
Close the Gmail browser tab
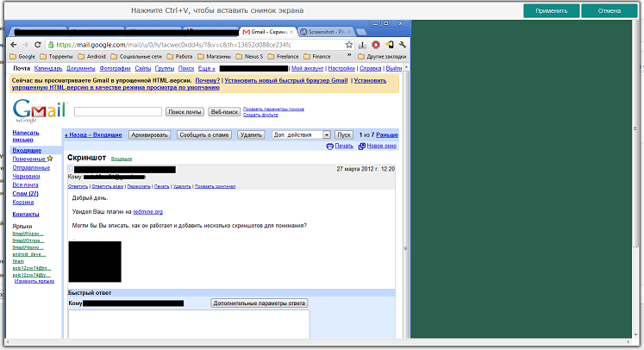(x=291, y=32)
